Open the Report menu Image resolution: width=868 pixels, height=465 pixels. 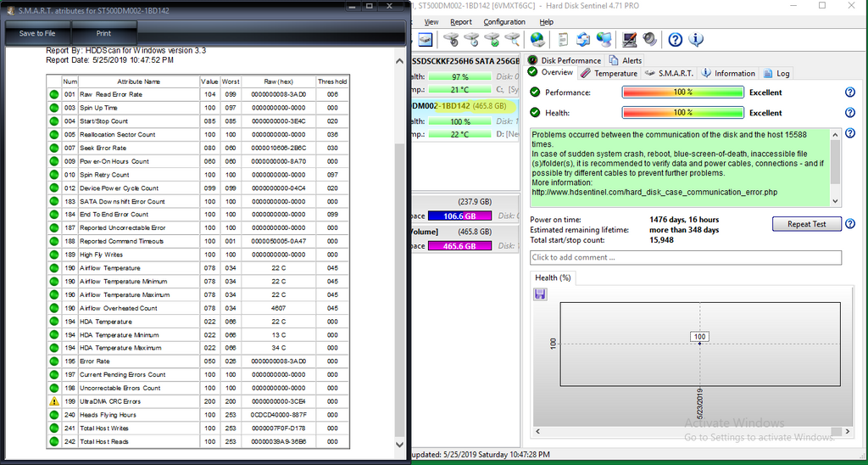461,22
